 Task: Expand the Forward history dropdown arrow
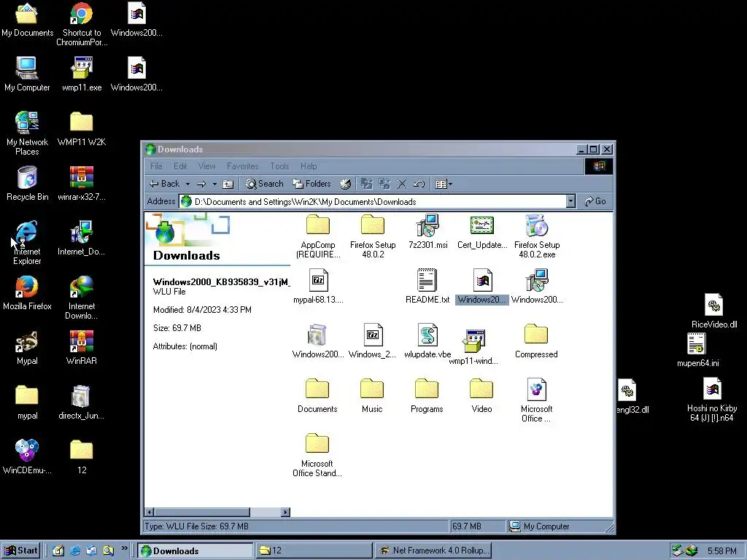click(x=214, y=184)
